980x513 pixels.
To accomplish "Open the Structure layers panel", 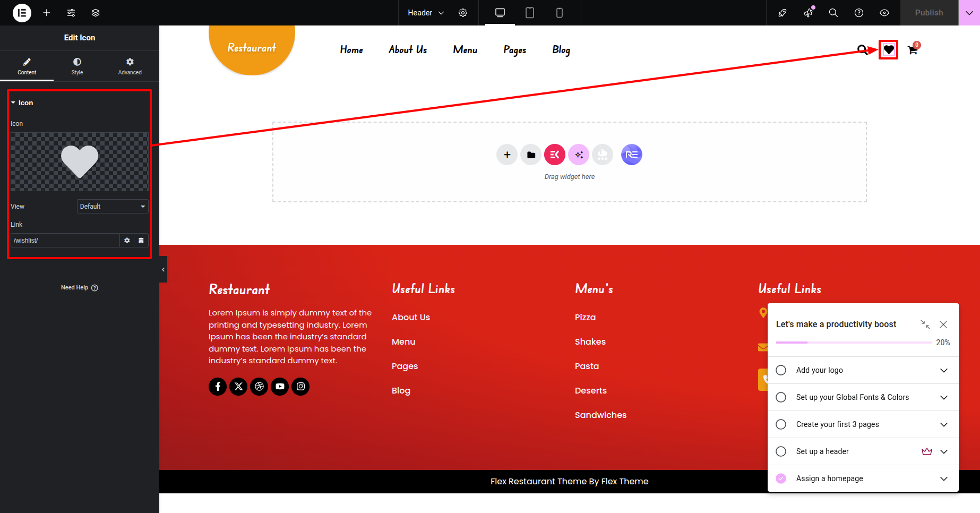I will click(x=96, y=13).
